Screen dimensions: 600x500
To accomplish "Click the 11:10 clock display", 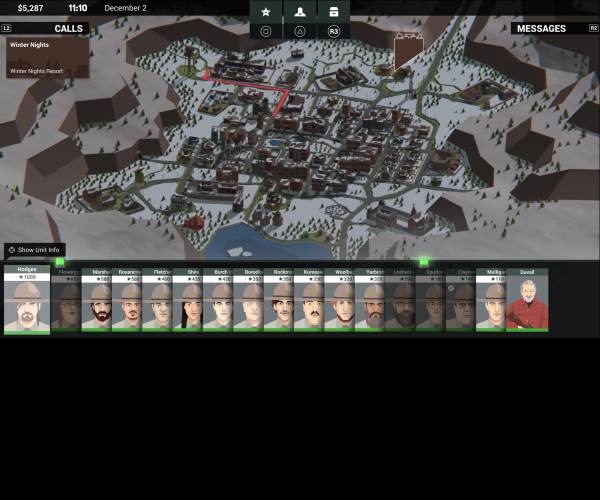I will click(x=78, y=8).
